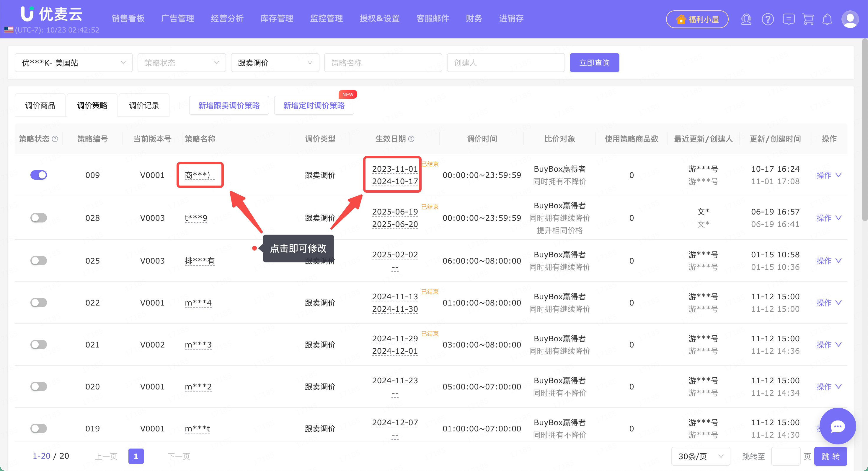The height and width of the screenshot is (471, 868).
Task: Disable strategy 009 toggle switch
Action: 38,175
